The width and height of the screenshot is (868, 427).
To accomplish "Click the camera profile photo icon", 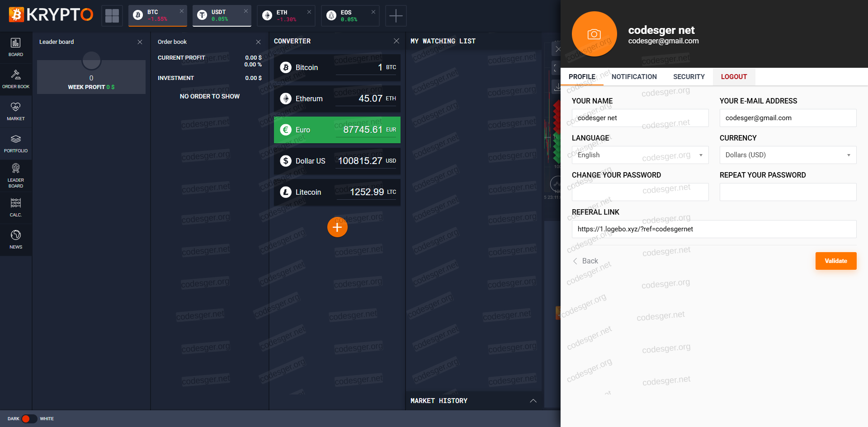I will tap(594, 34).
